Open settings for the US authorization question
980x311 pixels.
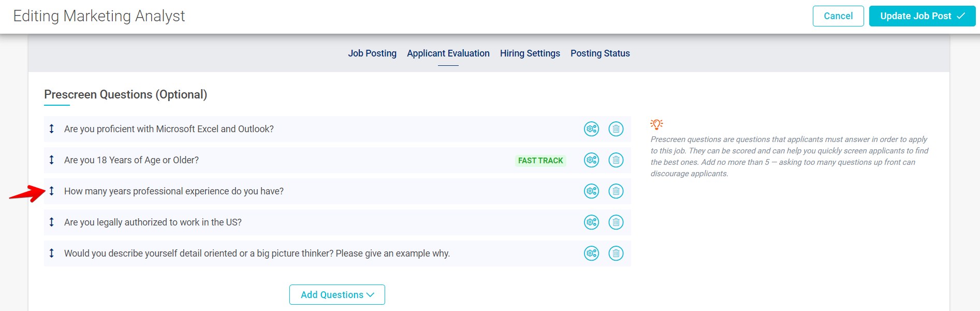[591, 222]
